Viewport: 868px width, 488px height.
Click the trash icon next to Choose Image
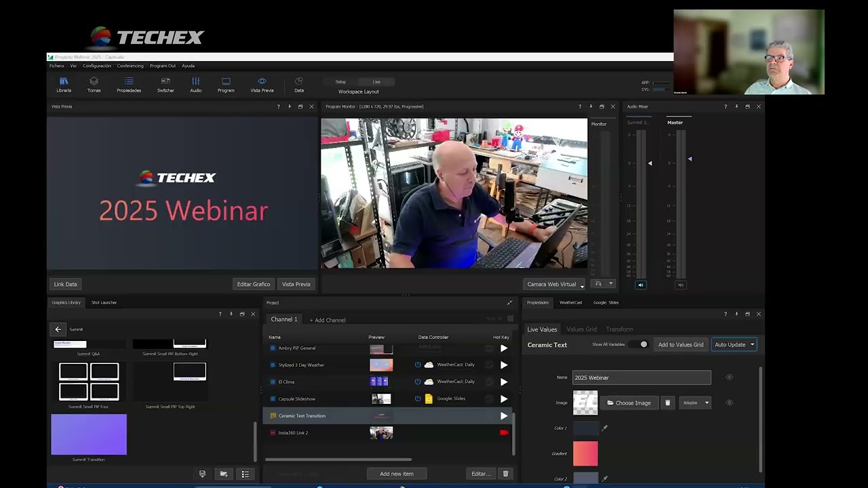[667, 403]
